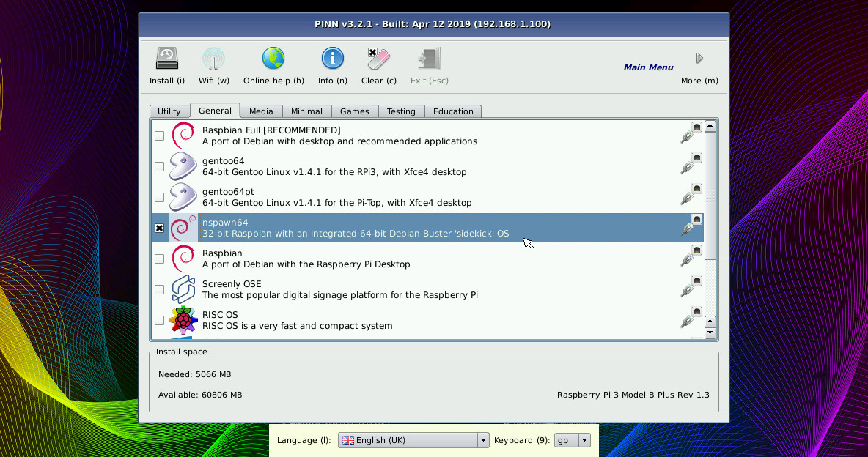Click the gb keyboard combo box
This screenshot has height=457, width=868.
pyautogui.click(x=573, y=440)
